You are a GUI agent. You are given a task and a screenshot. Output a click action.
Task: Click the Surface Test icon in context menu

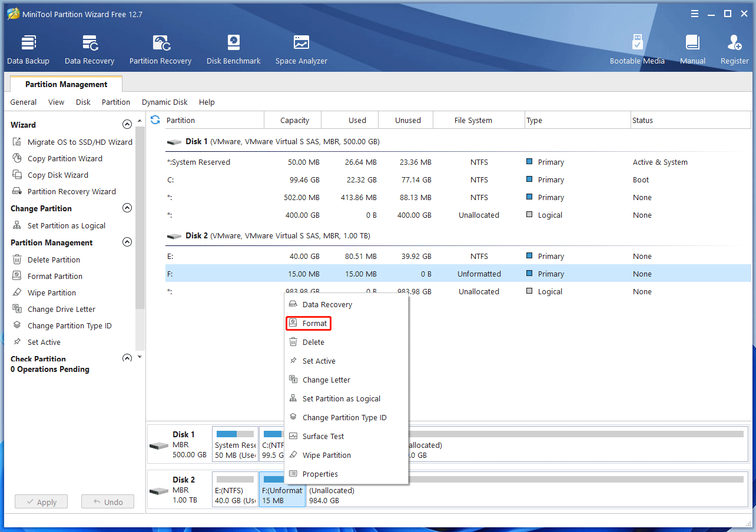click(x=293, y=436)
